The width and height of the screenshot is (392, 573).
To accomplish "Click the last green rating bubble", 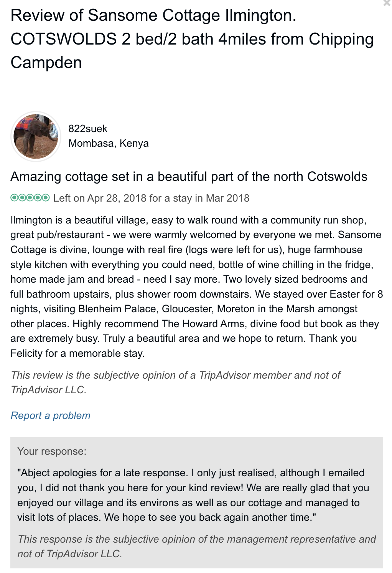I will click(46, 198).
